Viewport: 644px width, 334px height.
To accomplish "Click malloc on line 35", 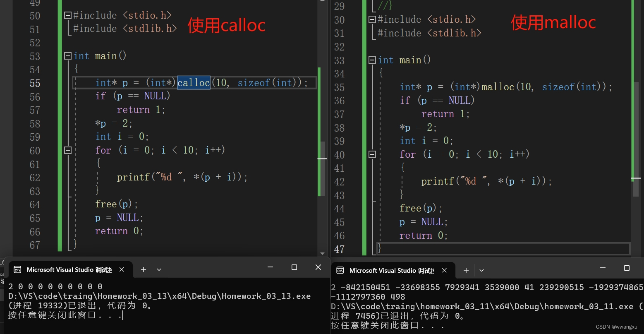I will pos(498,87).
